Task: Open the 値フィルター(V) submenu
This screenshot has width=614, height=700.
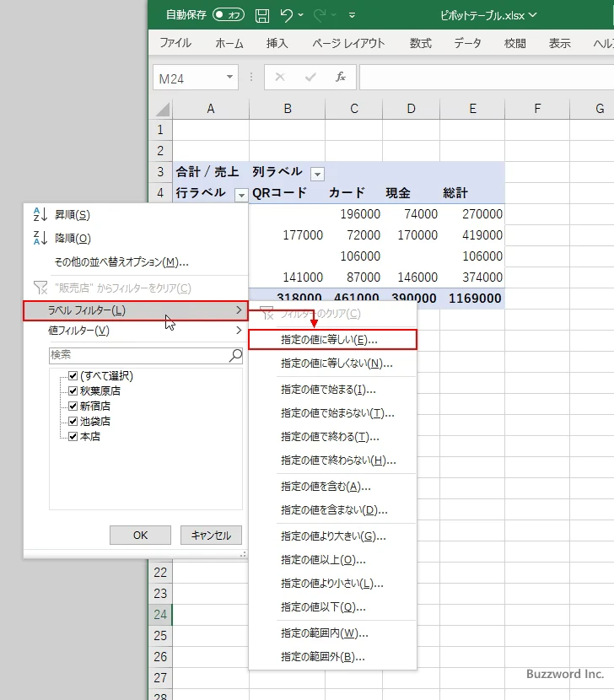Action: click(135, 331)
